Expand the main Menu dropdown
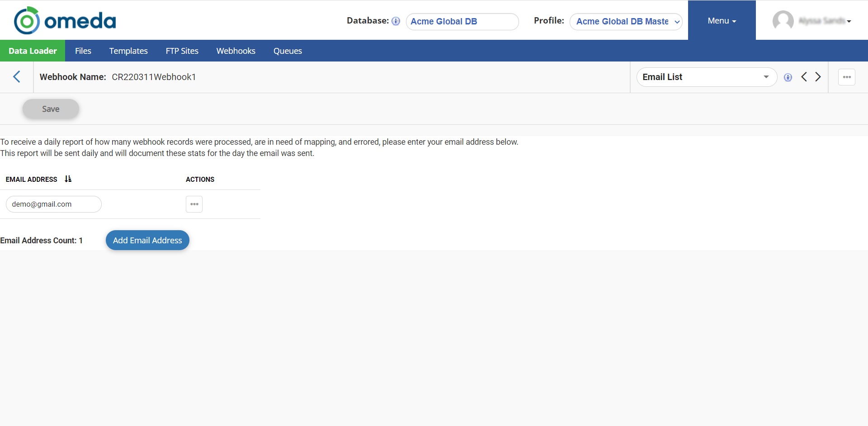Screen dimensions: 868x426 (722, 21)
